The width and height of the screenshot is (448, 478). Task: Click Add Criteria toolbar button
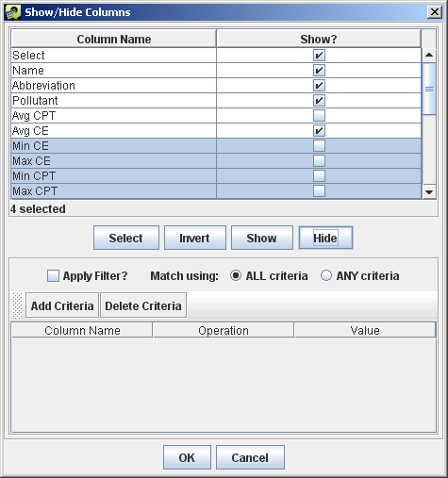point(62,305)
